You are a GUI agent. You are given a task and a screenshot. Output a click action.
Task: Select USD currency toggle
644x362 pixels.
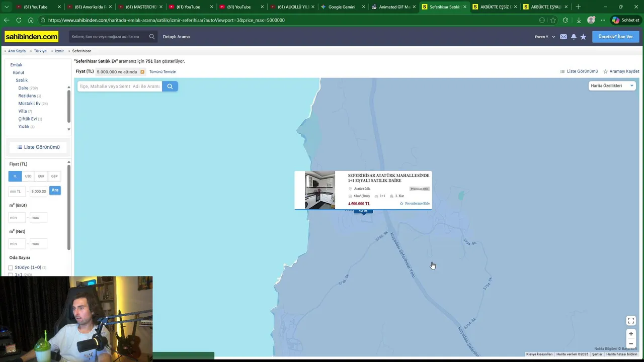pos(28,176)
